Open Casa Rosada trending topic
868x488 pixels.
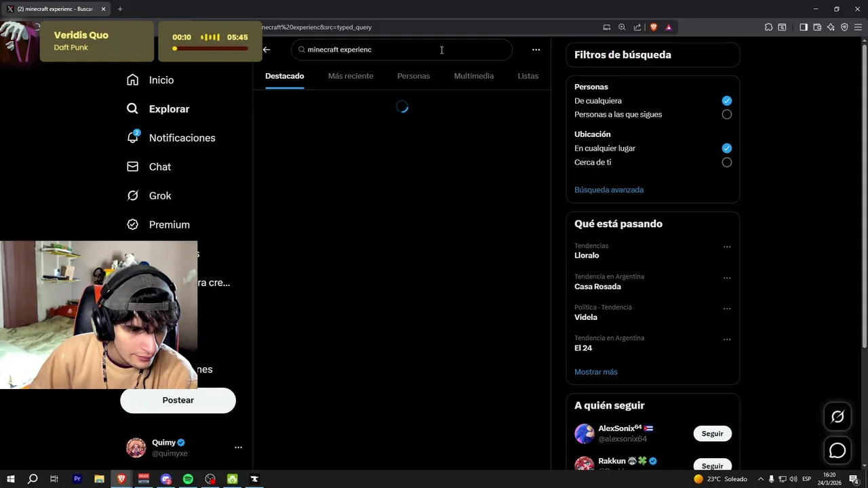point(597,287)
